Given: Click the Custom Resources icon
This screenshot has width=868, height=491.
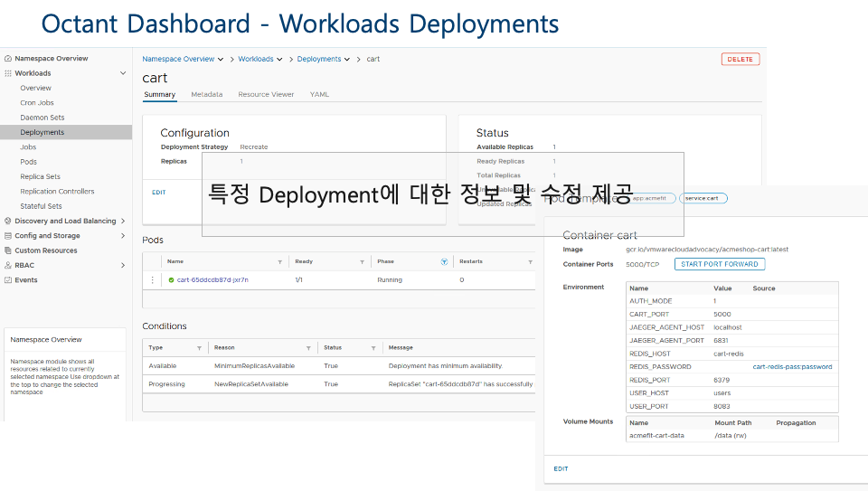Looking at the screenshot, I should tap(8, 250).
